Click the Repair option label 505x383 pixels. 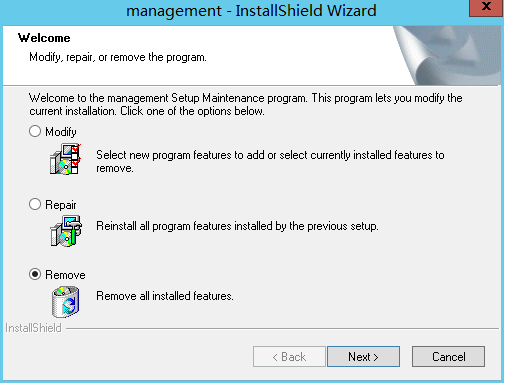click(61, 205)
